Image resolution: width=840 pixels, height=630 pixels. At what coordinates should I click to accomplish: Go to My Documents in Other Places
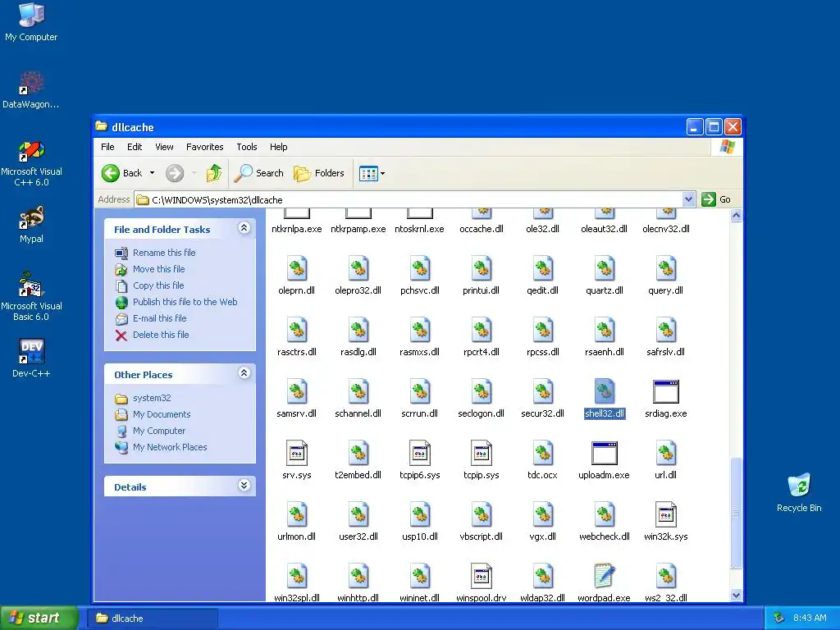coord(162,414)
